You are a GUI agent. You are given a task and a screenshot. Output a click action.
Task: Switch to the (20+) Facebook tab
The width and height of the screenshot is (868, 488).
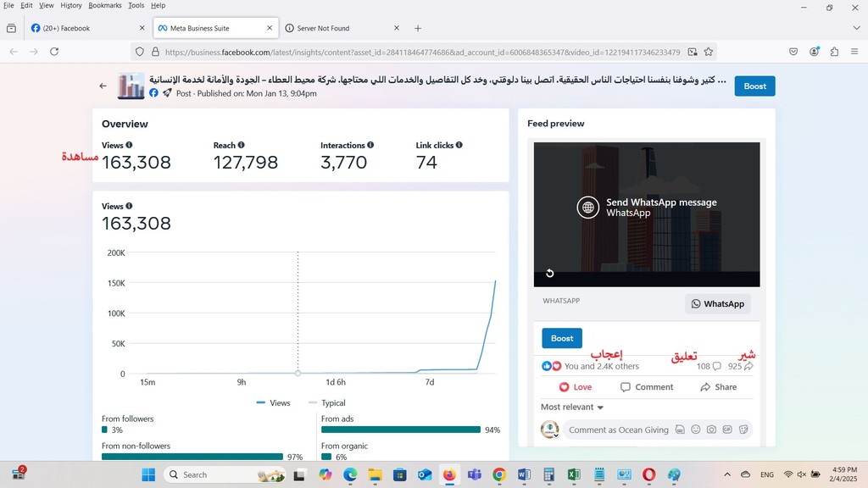88,28
